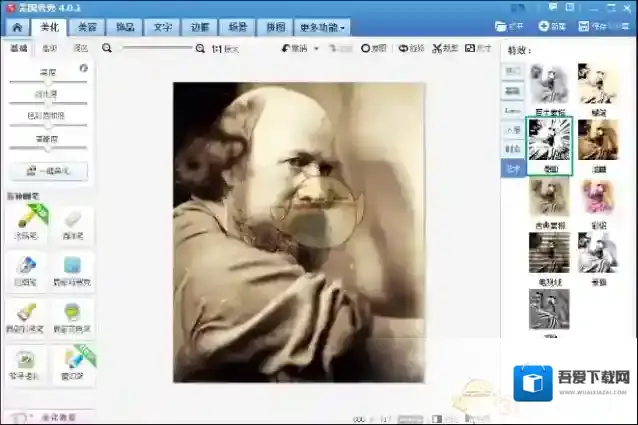Click the 一键美化 one-click beautify button
Screen dimensions: 638x425
click(48, 171)
